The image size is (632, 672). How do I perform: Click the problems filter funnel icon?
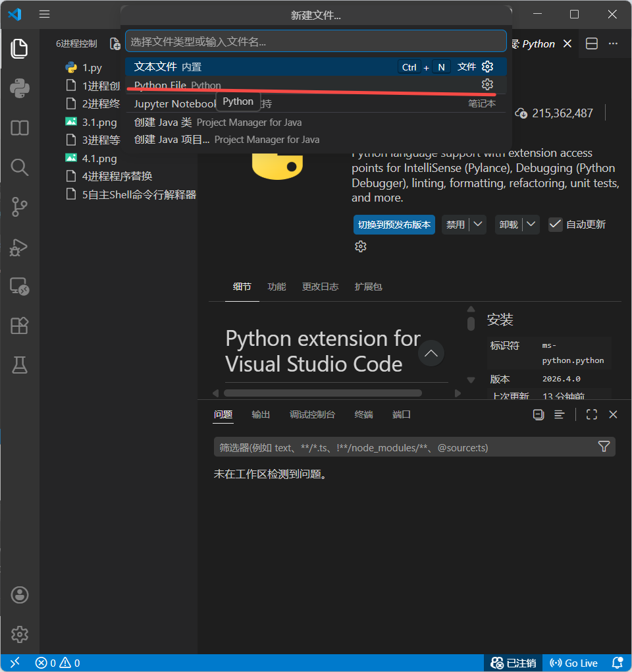coord(604,447)
